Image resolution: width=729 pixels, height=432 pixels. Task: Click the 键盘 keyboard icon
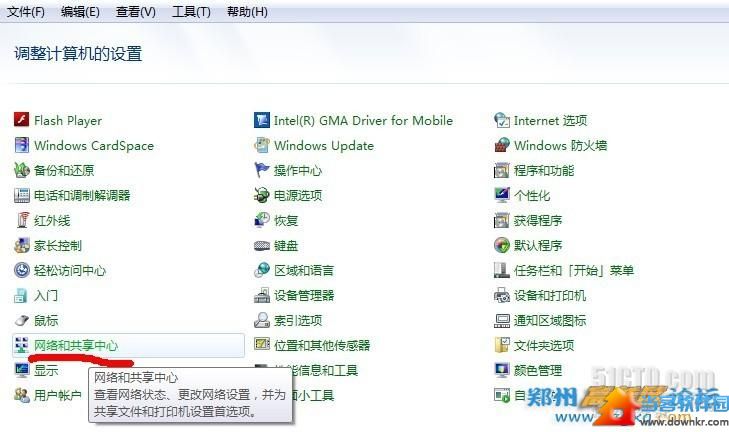coord(262,245)
